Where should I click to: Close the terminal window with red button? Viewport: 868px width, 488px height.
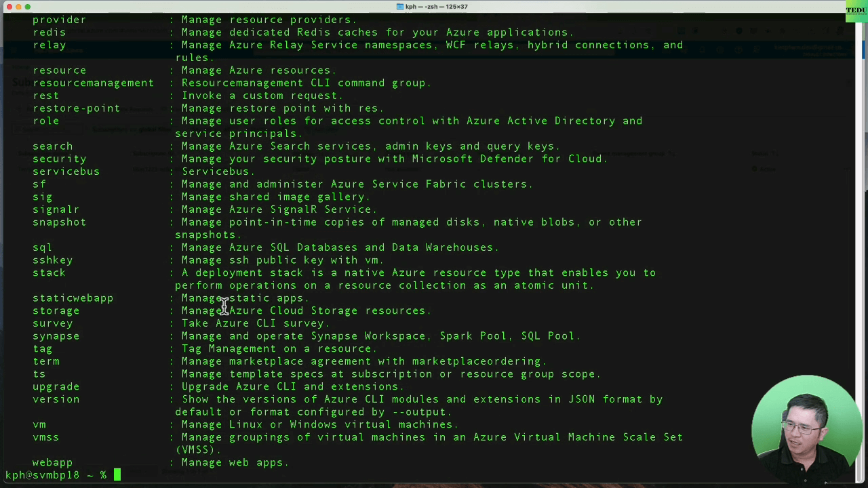tap(9, 7)
